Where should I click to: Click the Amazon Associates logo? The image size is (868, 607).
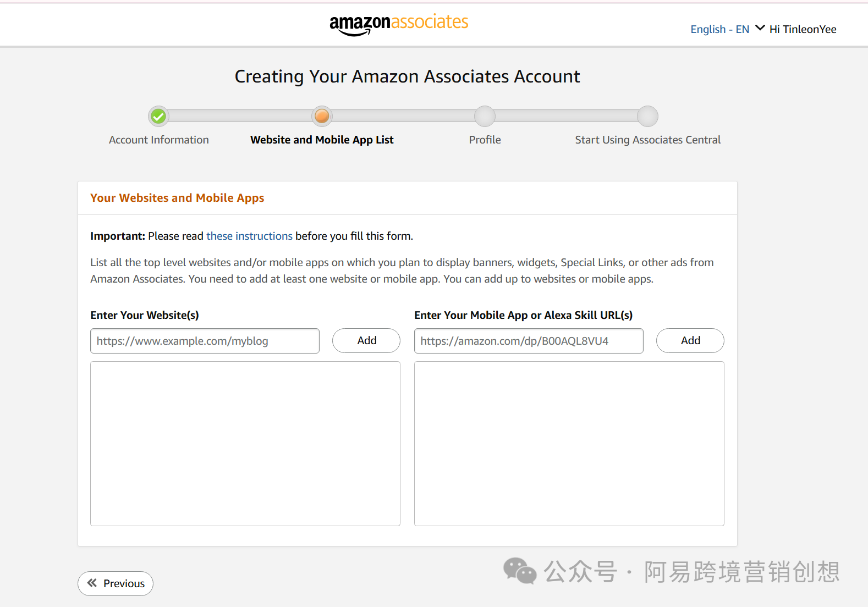point(399,24)
